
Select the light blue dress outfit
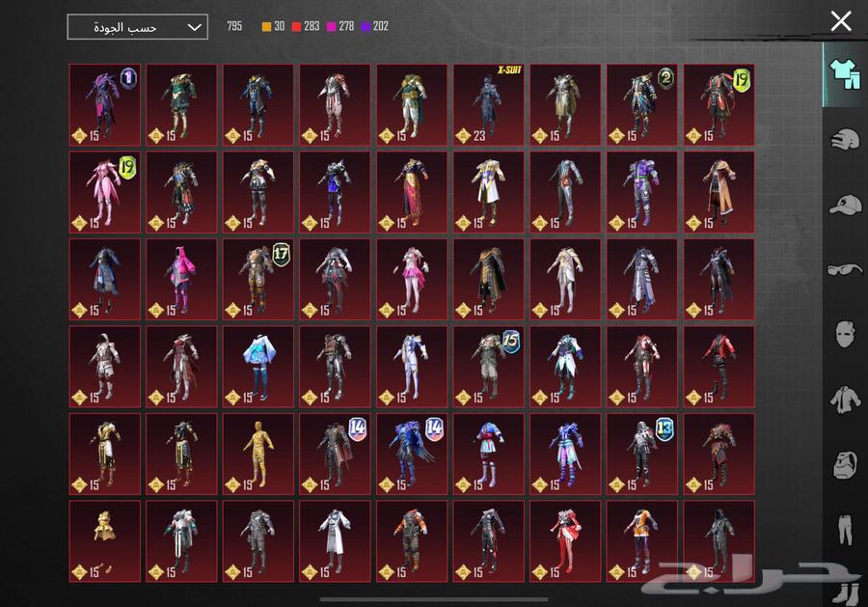pos(258,367)
